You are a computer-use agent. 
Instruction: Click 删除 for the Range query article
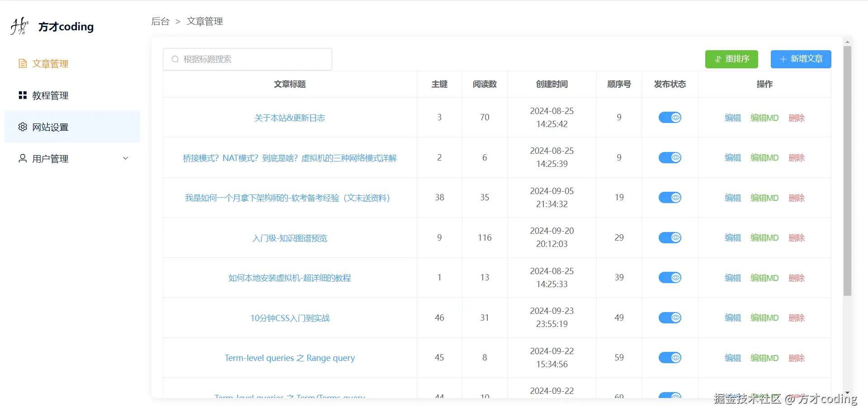point(797,358)
